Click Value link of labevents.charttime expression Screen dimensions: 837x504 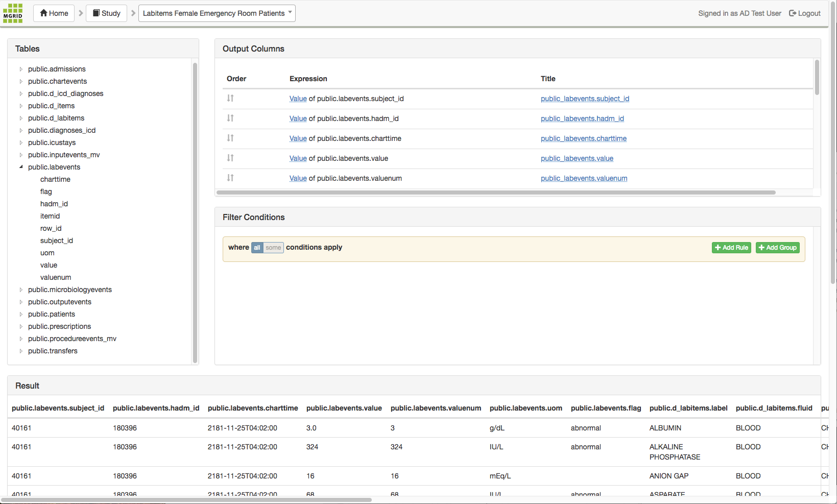tap(298, 138)
